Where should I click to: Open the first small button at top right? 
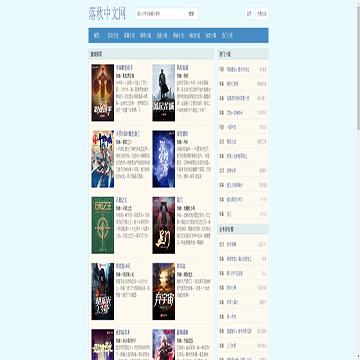tap(249, 14)
